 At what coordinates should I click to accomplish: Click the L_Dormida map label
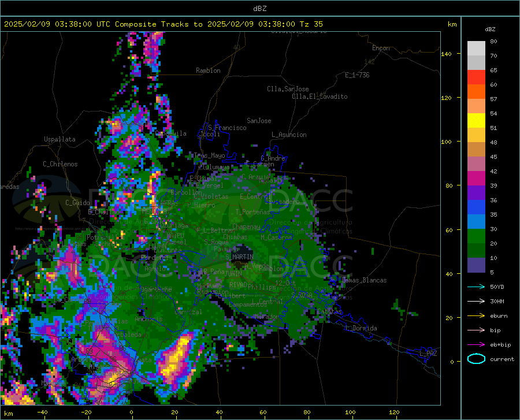tap(361, 328)
